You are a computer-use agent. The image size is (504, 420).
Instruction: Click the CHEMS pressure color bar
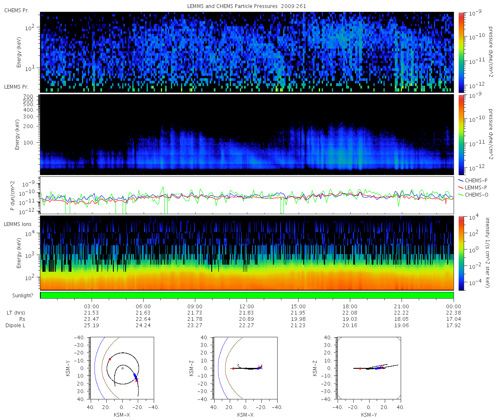tap(461, 52)
